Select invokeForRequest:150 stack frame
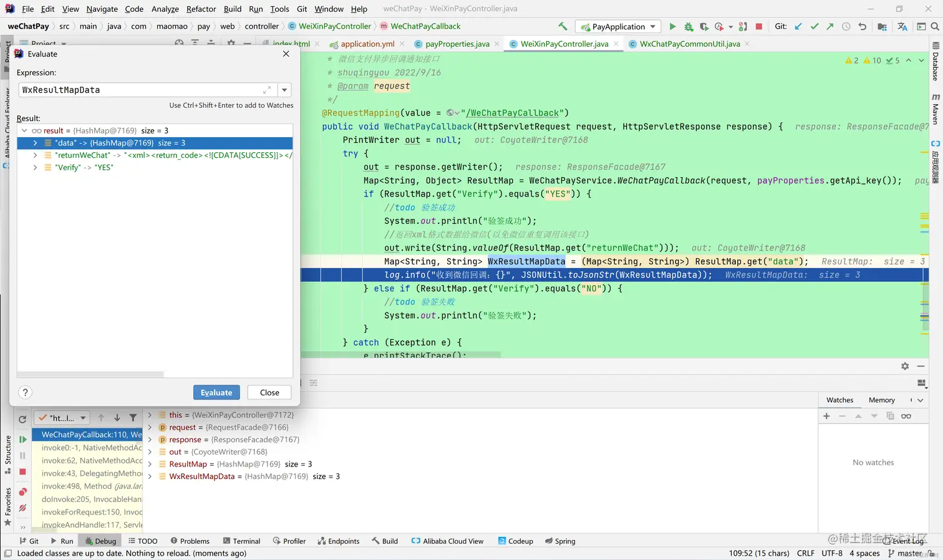Viewport: 943px width, 560px height. click(x=87, y=512)
